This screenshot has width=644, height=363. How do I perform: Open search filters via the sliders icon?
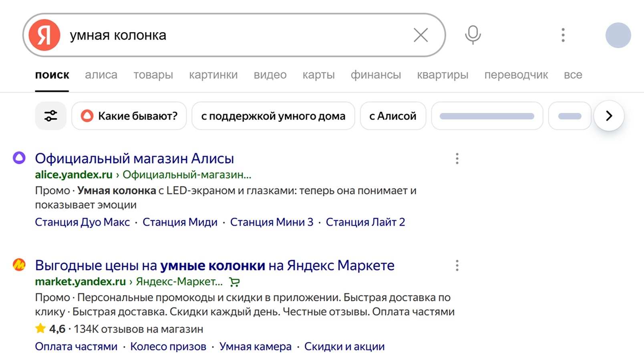click(50, 116)
